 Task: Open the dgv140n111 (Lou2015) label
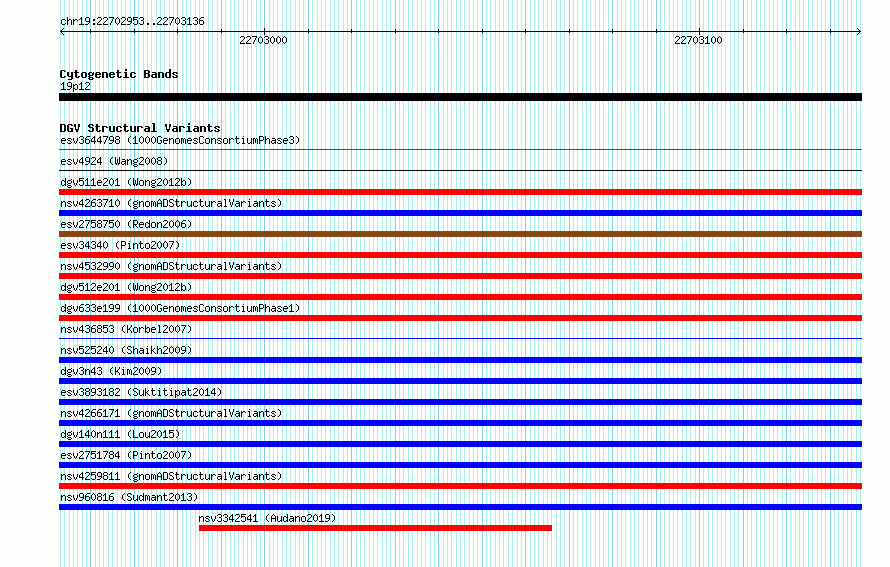pos(120,434)
